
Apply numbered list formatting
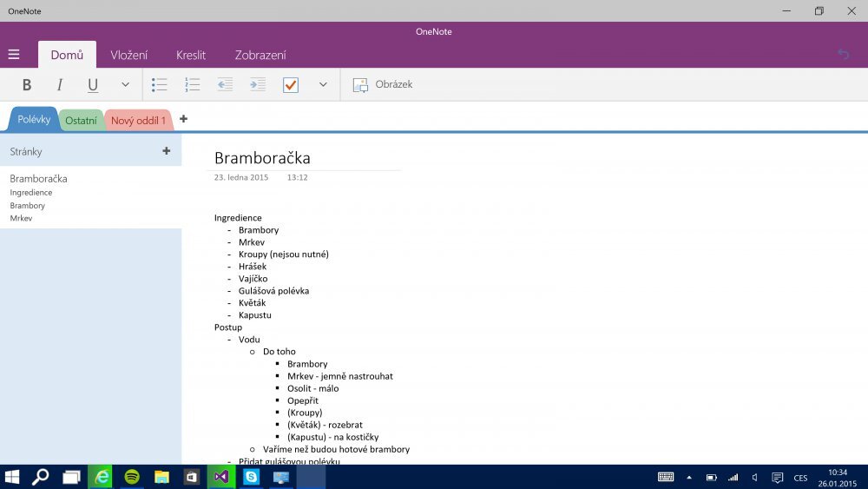(192, 85)
